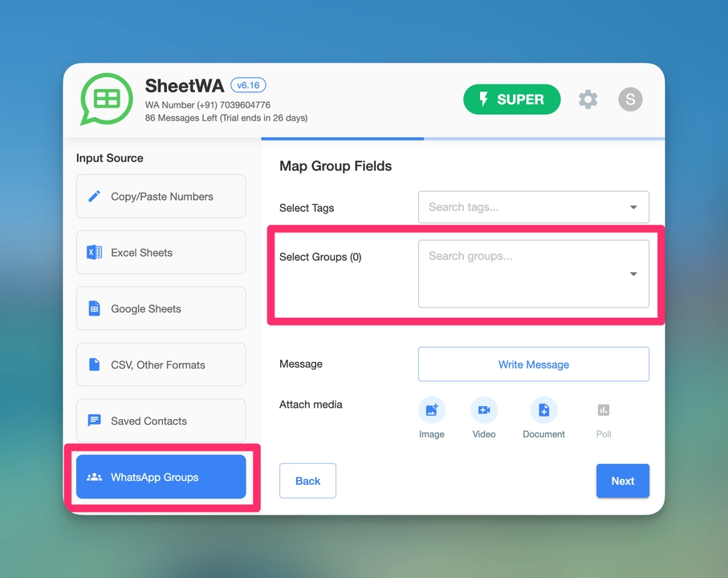Click the Select Groups (0) label

pos(320,257)
